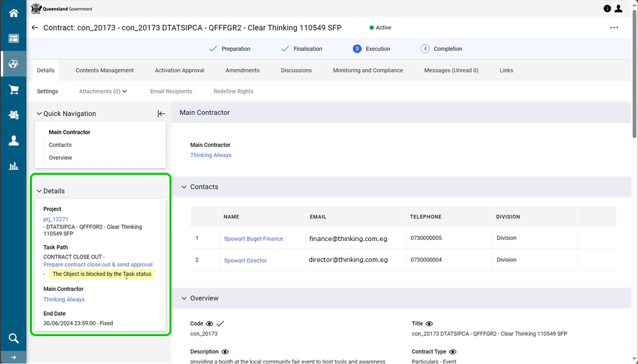Viewport: 638px width, 364px height.
Task: Select the Redefine Rights sub-tab
Action: pyautogui.click(x=233, y=91)
